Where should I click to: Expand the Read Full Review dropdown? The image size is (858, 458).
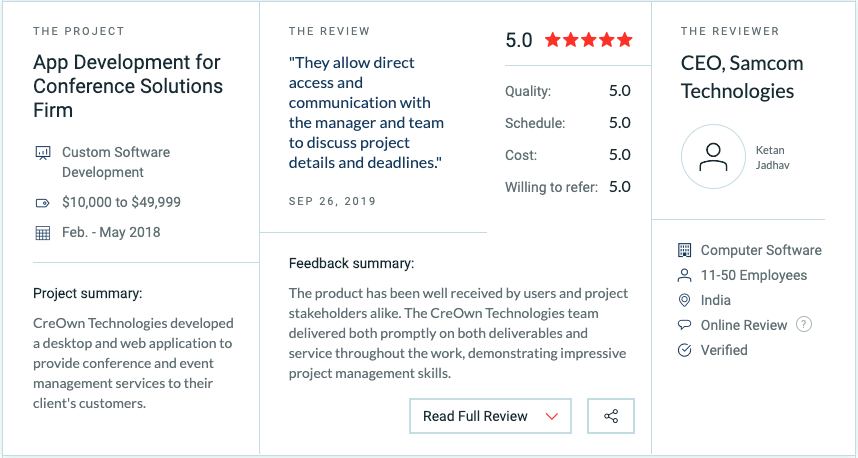click(490, 416)
